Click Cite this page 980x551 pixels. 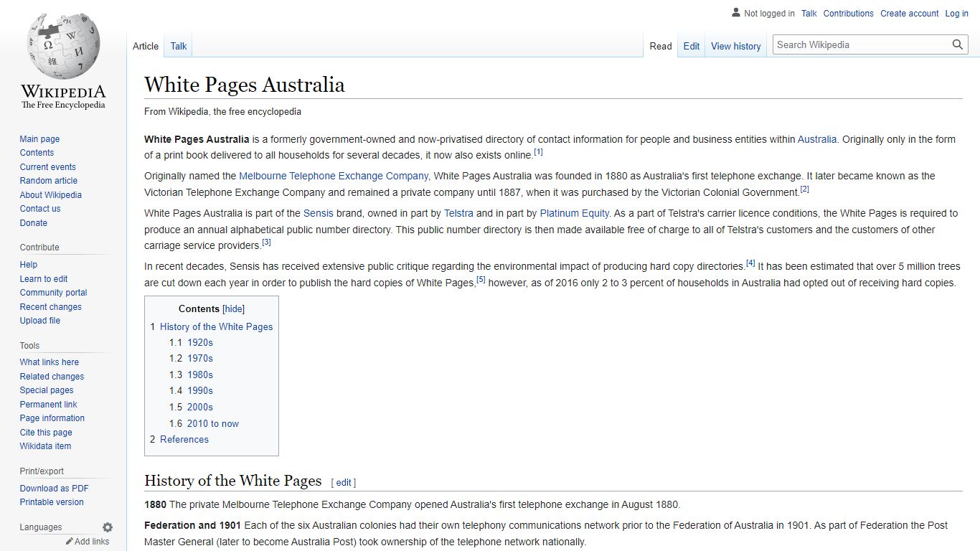pyautogui.click(x=46, y=433)
